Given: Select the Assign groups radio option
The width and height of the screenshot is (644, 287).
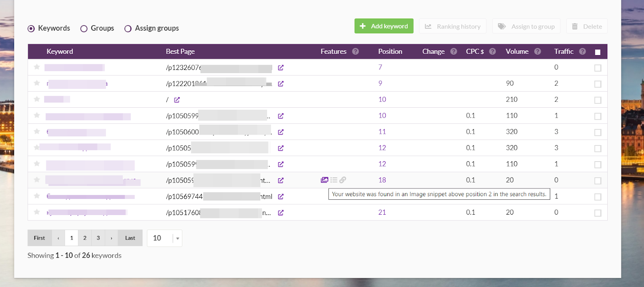Looking at the screenshot, I should pyautogui.click(x=128, y=29).
